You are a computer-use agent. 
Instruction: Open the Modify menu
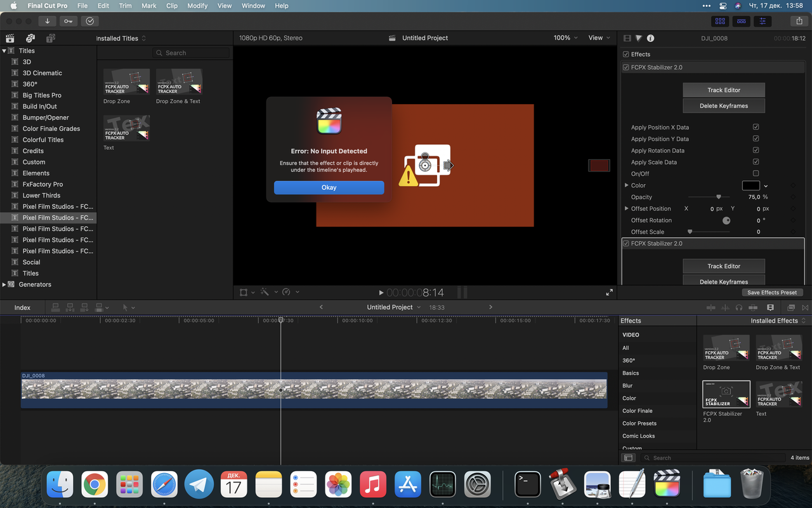point(197,6)
